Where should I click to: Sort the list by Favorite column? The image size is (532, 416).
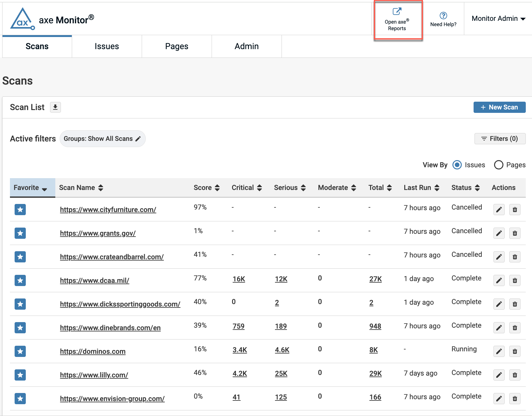pyautogui.click(x=30, y=188)
